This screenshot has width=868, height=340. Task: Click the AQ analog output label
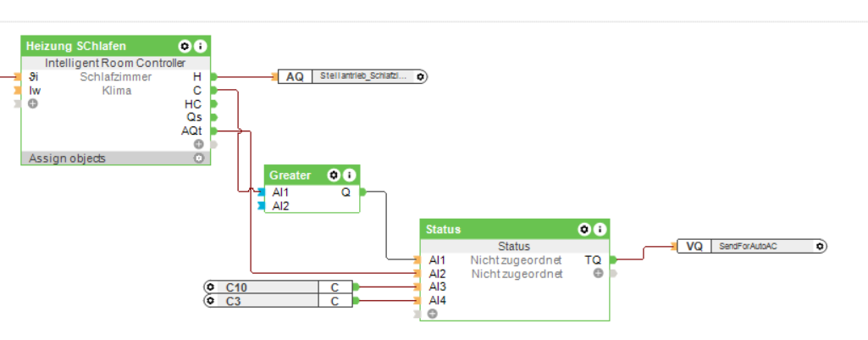pyautogui.click(x=295, y=76)
